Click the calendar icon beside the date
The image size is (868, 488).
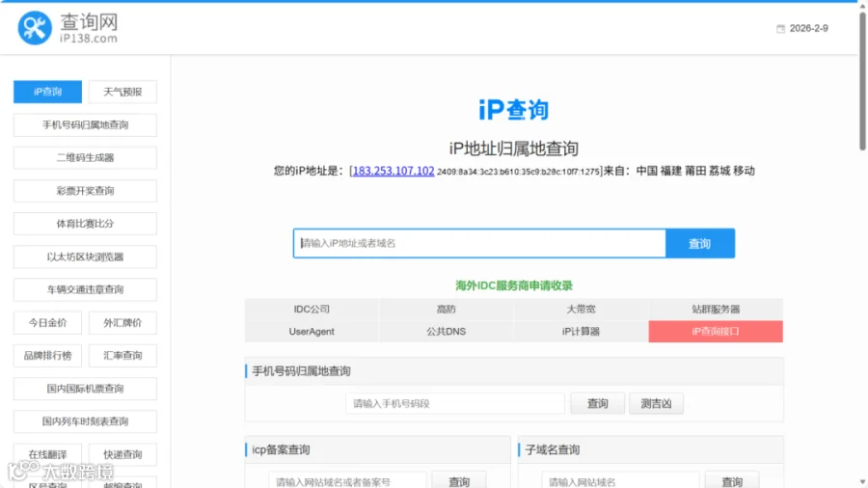click(x=780, y=29)
